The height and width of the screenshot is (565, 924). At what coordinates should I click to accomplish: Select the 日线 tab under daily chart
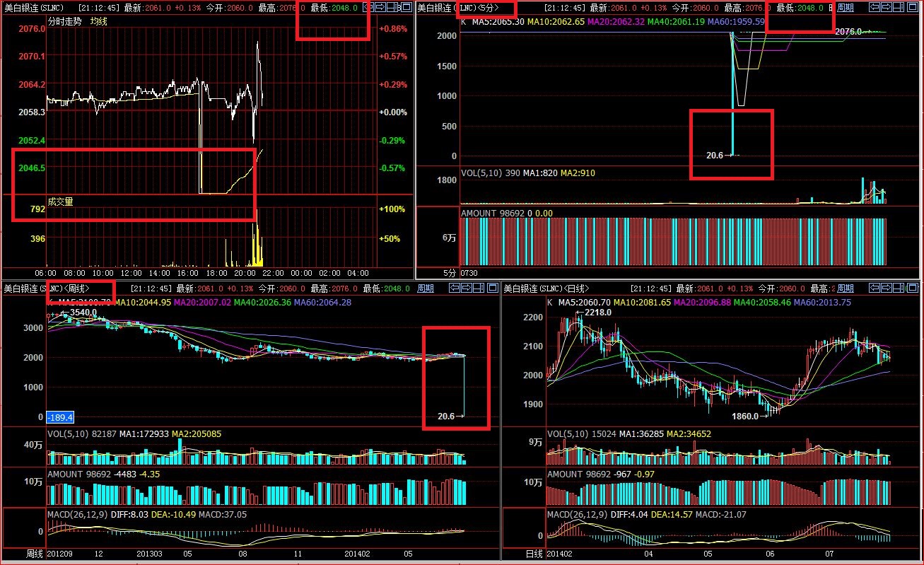point(534,553)
